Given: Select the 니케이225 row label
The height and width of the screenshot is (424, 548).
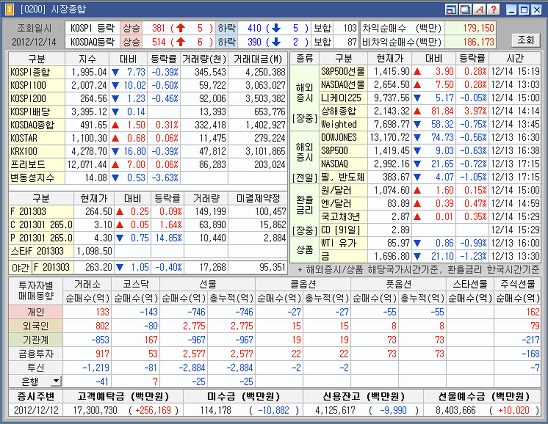Looking at the screenshot, I should [343, 98].
